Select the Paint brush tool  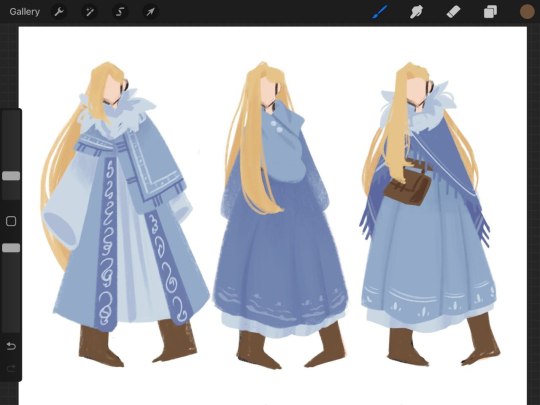click(x=380, y=12)
